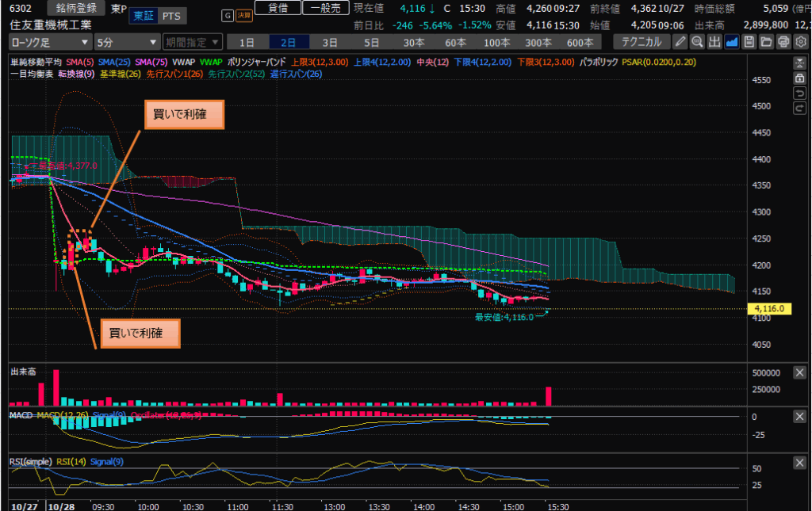Viewport: 812px width, 511px height.
Task: Click the printer icon
Action: [x=783, y=42]
